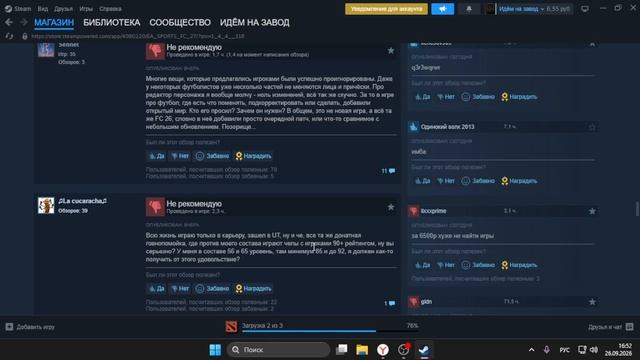This screenshot has width=640, height=360.
Task: Click the Загрузка 2 из 3 progress bar
Action: (x=330, y=331)
